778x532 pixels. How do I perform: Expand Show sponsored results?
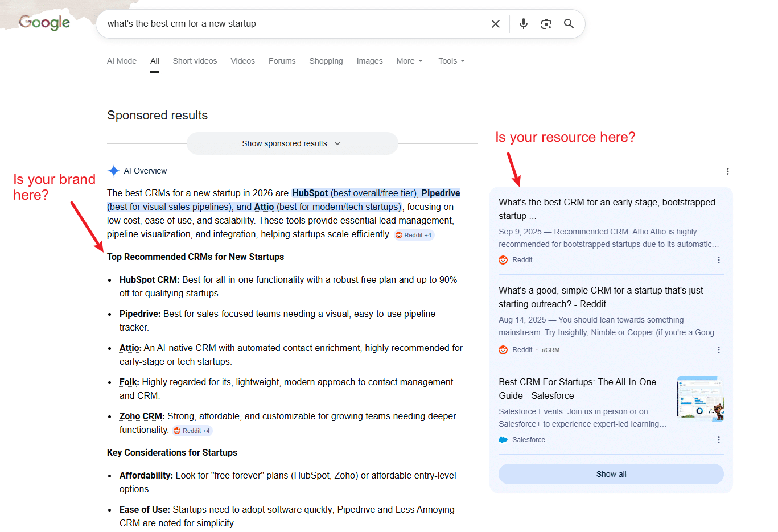(x=292, y=143)
